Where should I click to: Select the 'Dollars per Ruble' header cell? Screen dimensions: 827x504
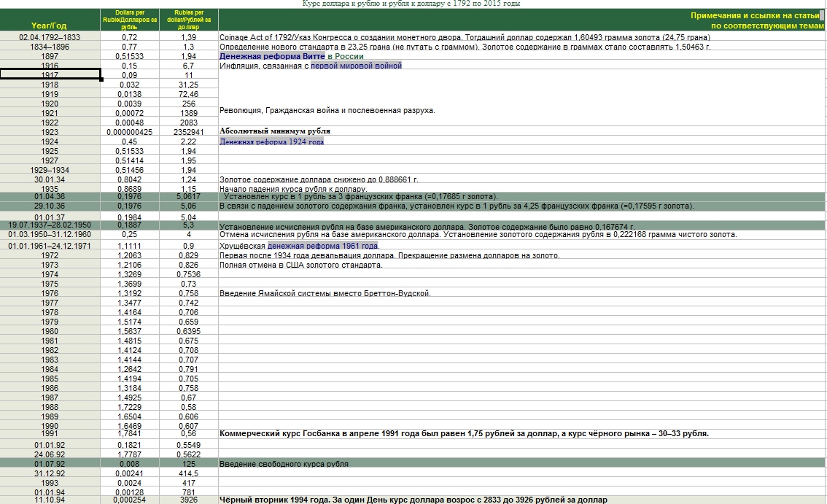pyautogui.click(x=129, y=20)
